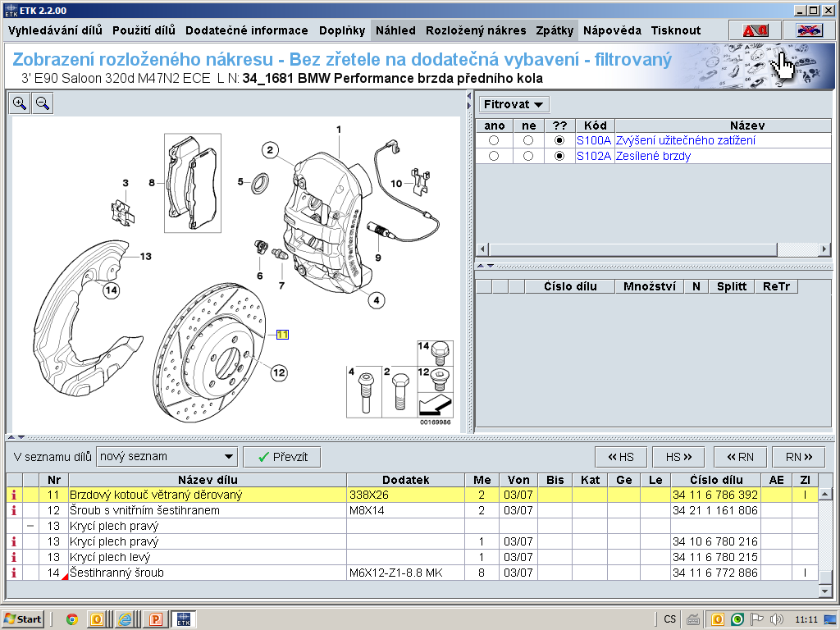Click the flag notification tray icon
The width and height of the screenshot is (840, 630).
[757, 619]
